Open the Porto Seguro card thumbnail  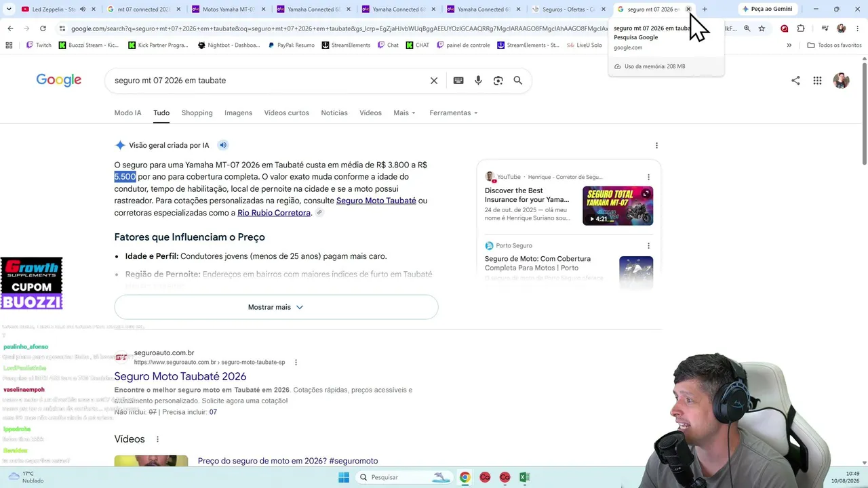pyautogui.click(x=636, y=272)
